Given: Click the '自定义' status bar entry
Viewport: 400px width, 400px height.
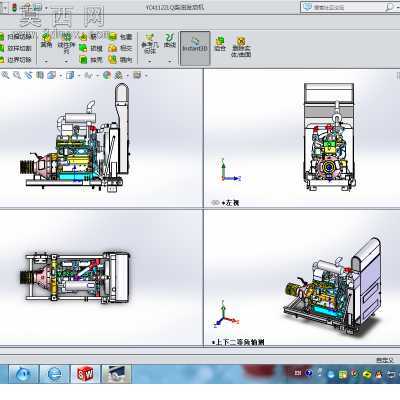Looking at the screenshot, I should [x=385, y=360].
